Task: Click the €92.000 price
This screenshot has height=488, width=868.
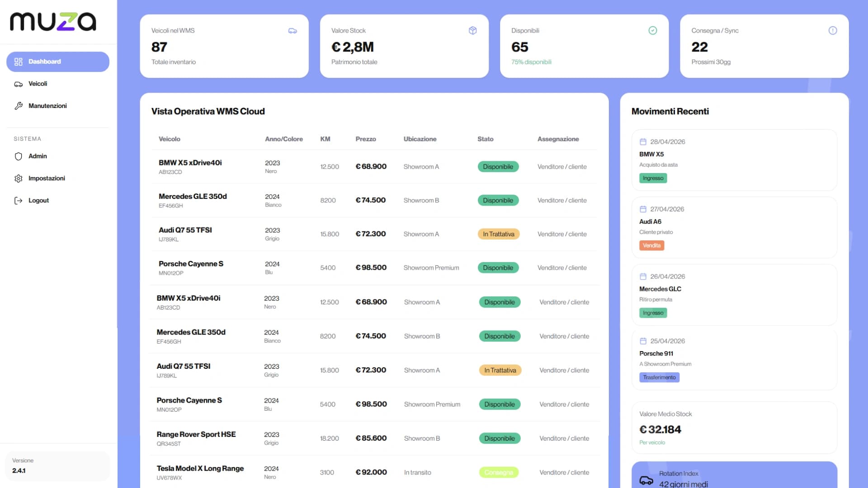Action: coord(371,472)
